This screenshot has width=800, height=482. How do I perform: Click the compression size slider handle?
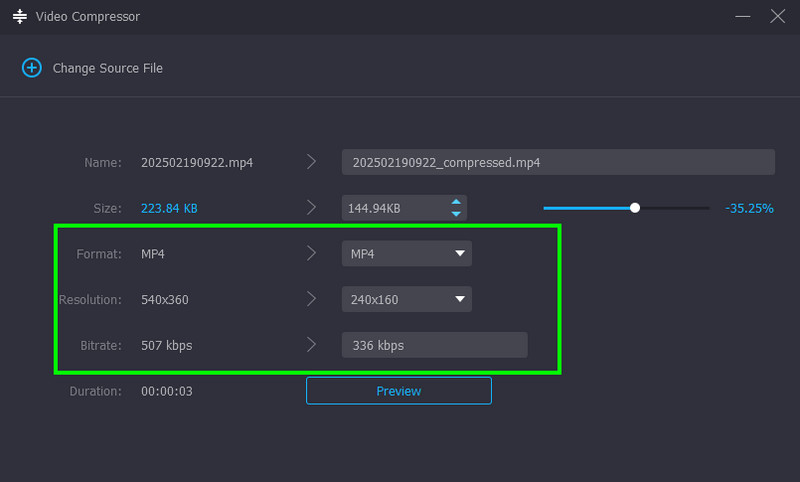635,208
